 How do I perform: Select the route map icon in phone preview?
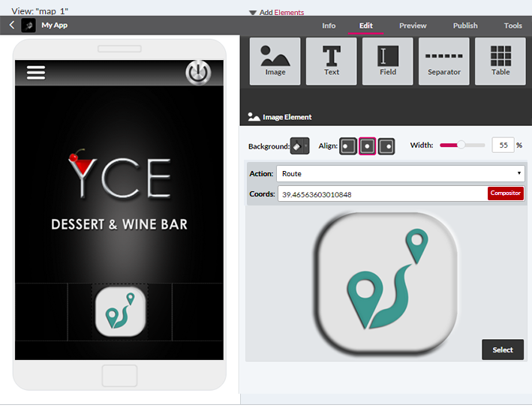pos(120,312)
